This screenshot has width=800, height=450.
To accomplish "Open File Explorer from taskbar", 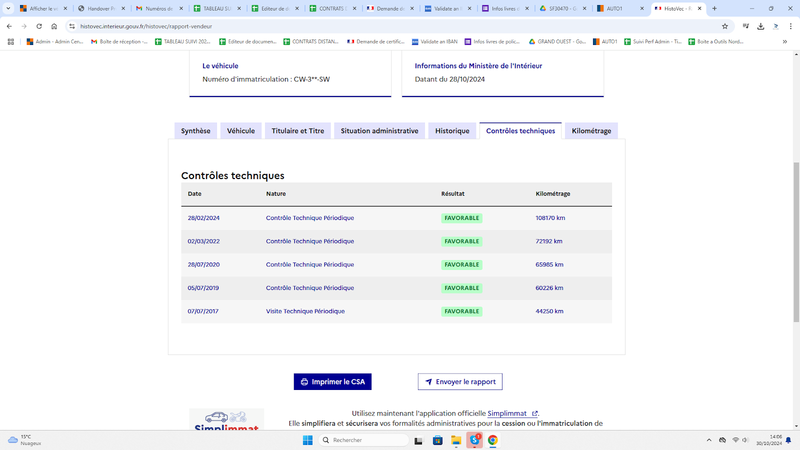I will (456, 440).
